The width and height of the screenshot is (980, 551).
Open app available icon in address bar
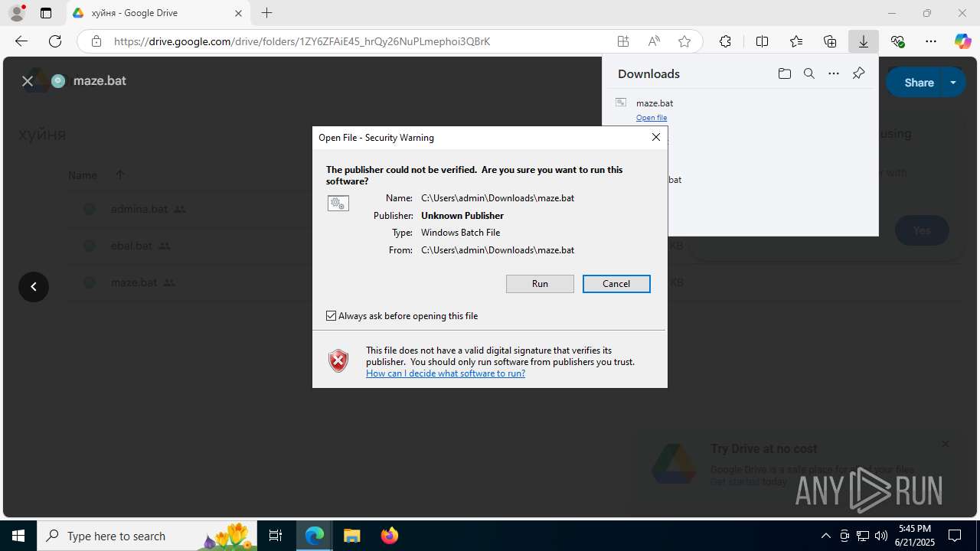(623, 41)
